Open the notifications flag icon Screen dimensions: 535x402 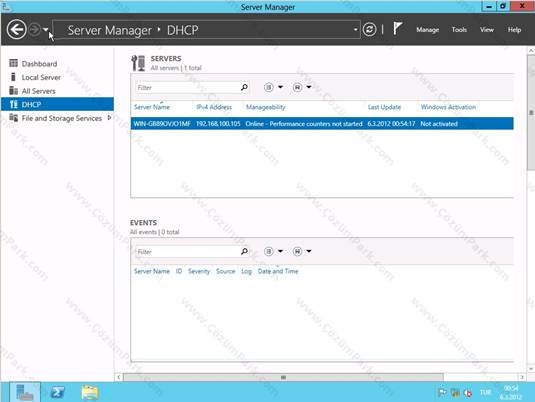[x=397, y=29]
